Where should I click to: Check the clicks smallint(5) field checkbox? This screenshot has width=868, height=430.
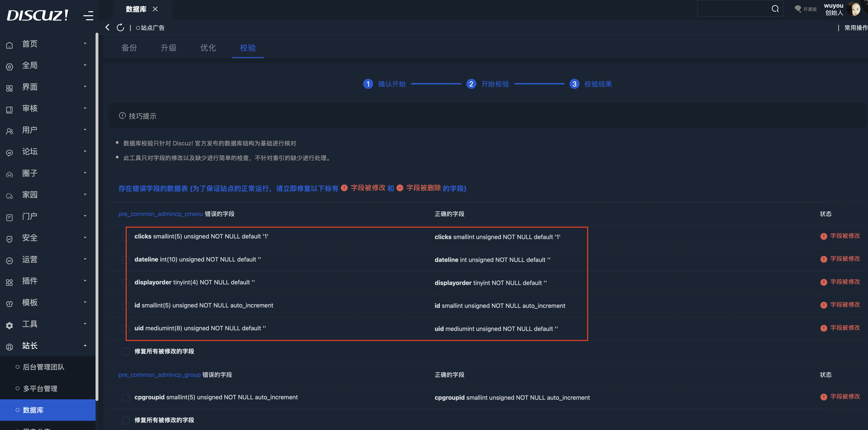click(126, 237)
